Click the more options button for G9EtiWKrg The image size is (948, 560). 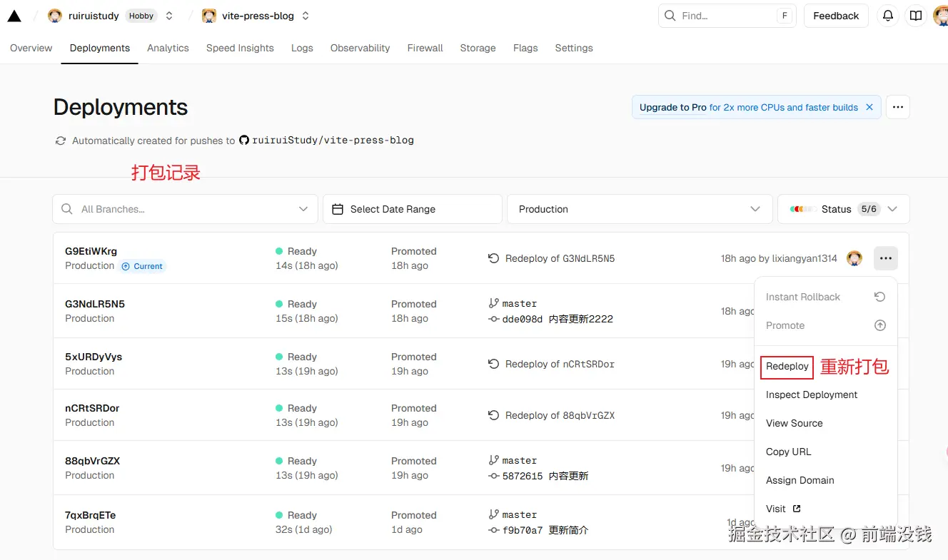[886, 258]
